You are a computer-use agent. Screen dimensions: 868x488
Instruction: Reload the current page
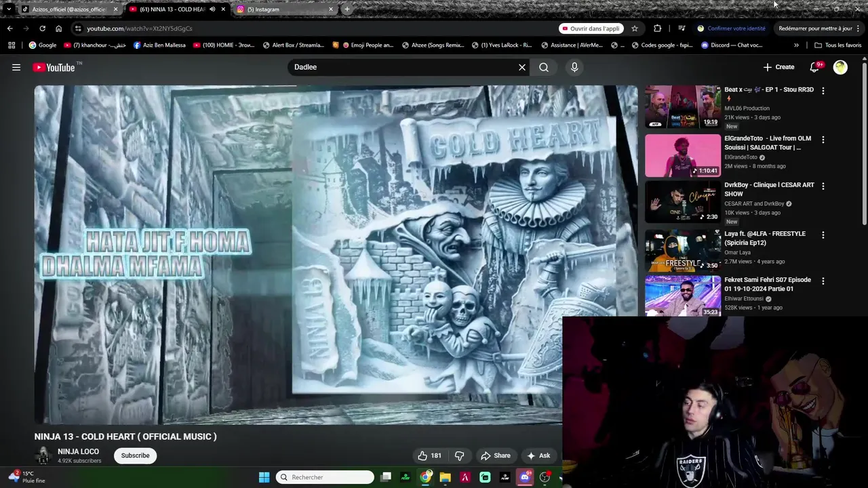(x=42, y=28)
